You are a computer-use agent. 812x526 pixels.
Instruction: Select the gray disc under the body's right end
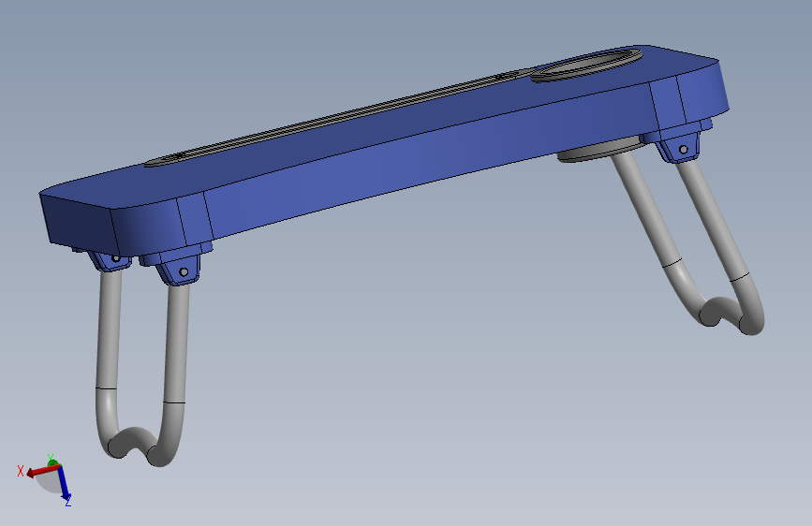pos(600,150)
